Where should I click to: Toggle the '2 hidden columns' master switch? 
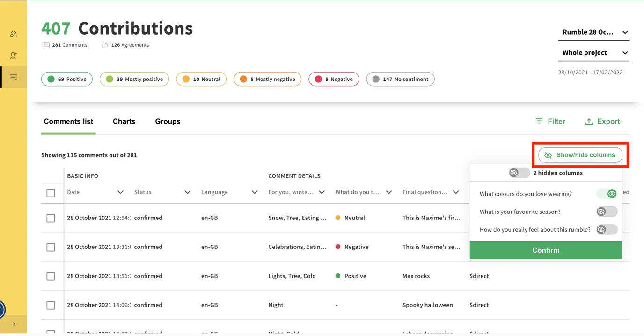click(519, 173)
